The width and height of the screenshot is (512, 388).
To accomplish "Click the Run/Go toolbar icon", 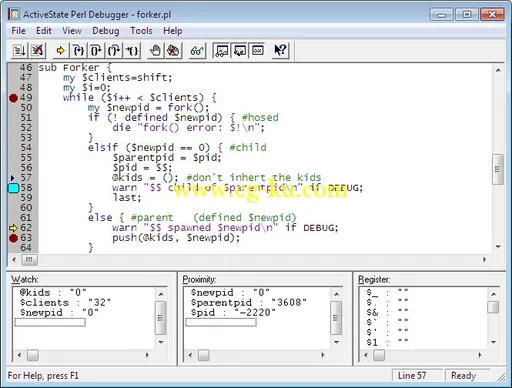I will tap(19, 51).
